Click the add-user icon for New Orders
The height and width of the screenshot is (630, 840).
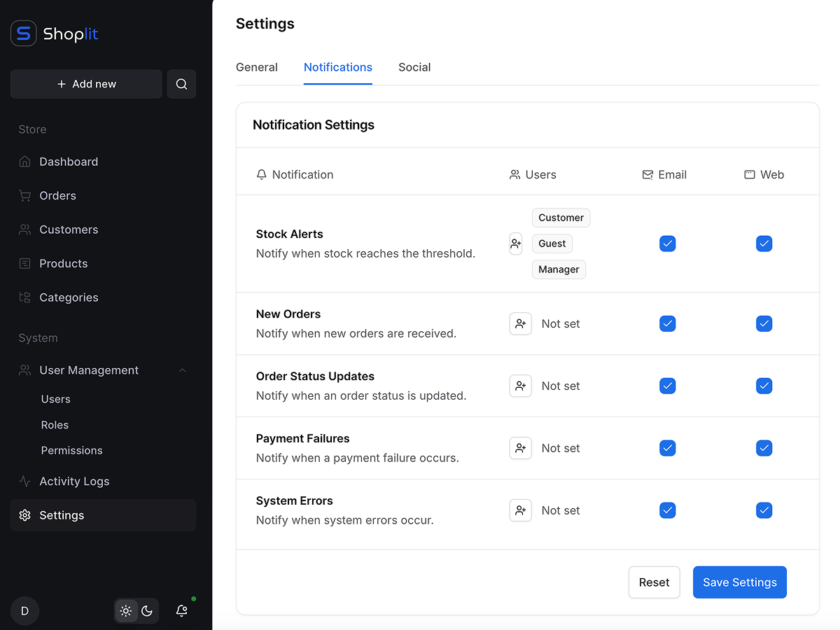(520, 323)
